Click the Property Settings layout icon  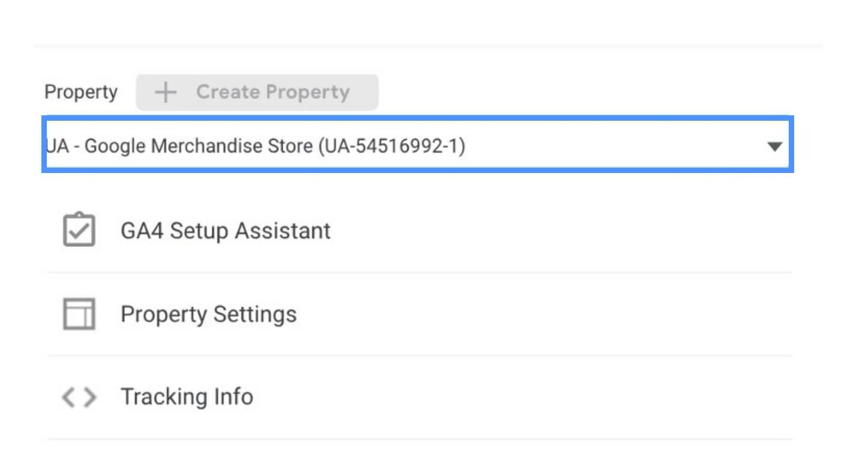point(79,314)
